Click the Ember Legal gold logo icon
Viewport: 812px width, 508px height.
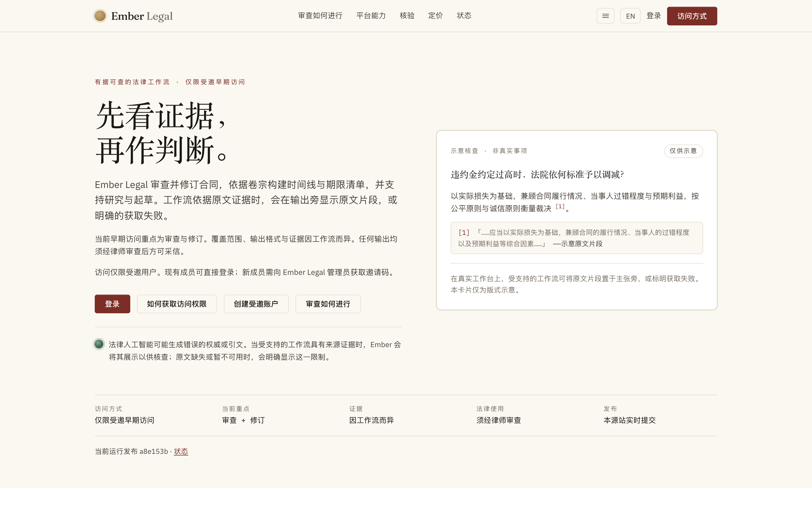[100, 16]
